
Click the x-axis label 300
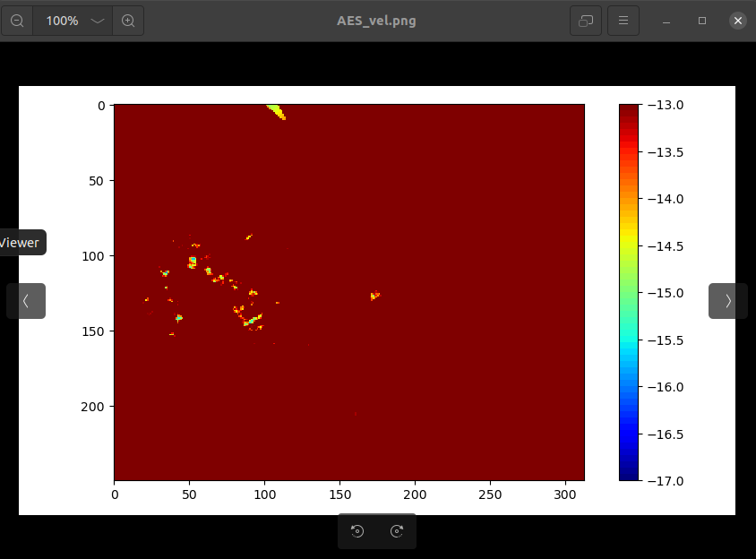point(565,494)
